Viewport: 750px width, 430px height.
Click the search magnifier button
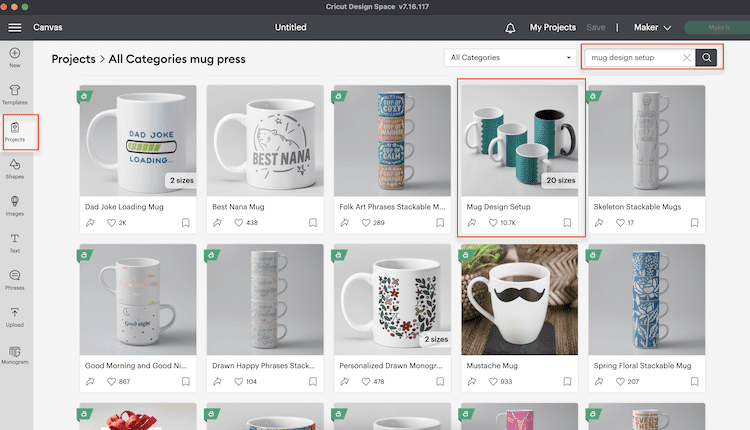pyautogui.click(x=706, y=57)
